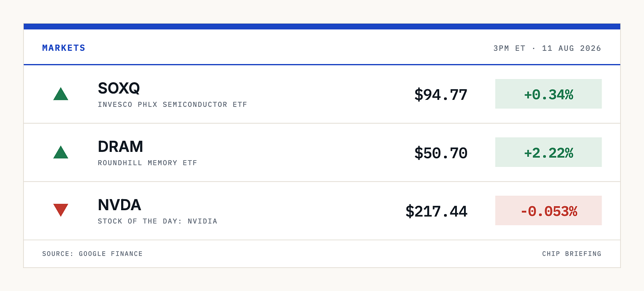Click the green up arrow beside SOXQ
This screenshot has width=644, height=291.
pos(61,94)
